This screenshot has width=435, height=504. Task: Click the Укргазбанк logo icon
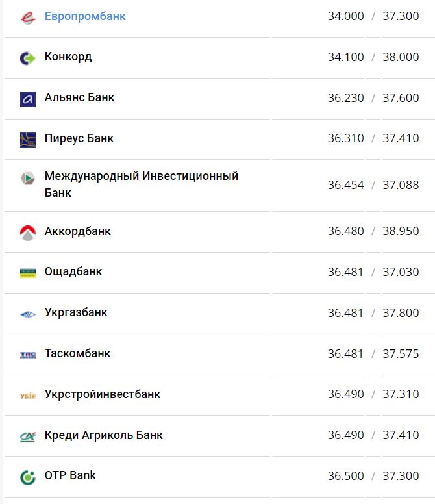click(x=27, y=314)
